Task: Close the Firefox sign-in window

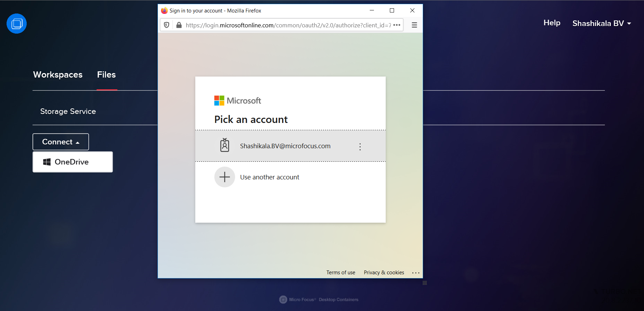Action: pyautogui.click(x=412, y=10)
